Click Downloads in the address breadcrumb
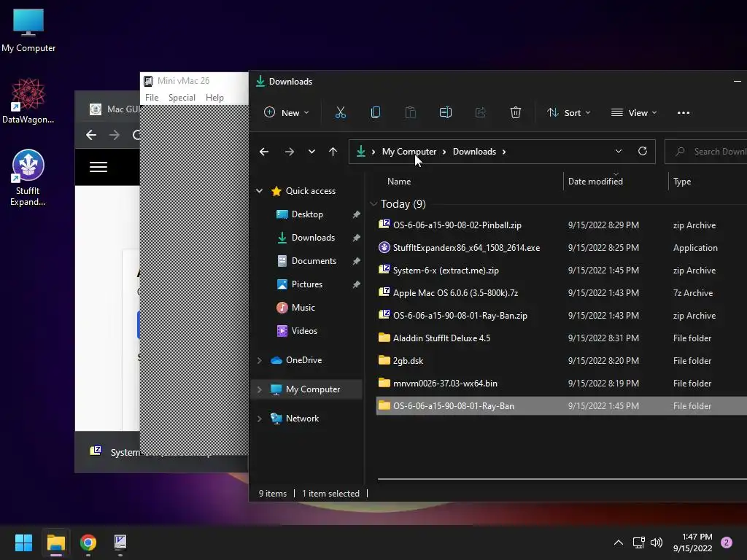 (x=474, y=152)
